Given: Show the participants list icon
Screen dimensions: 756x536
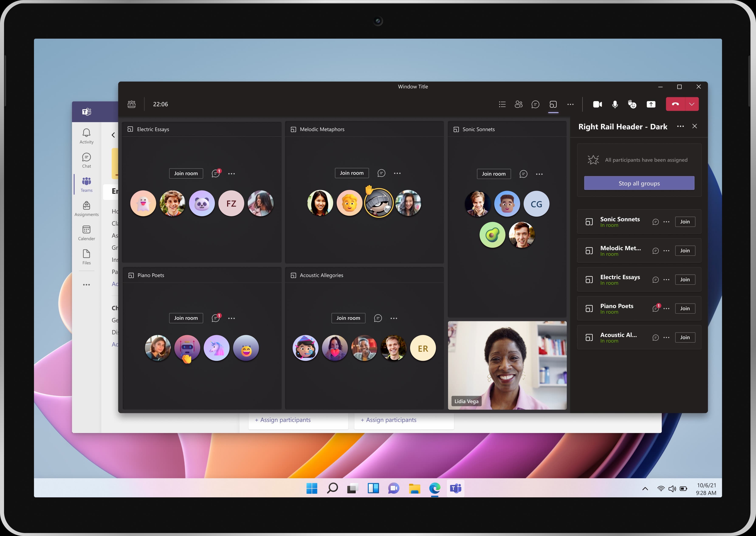Looking at the screenshot, I should coord(518,104).
